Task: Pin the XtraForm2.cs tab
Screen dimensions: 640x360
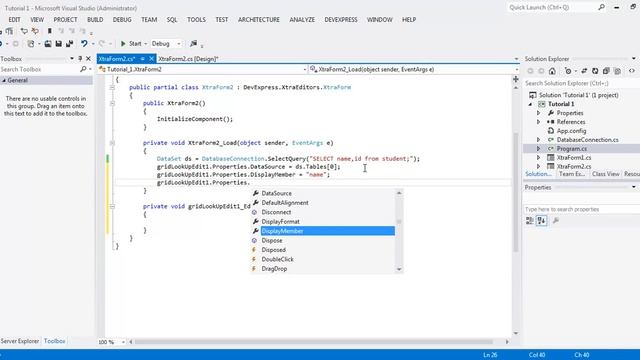Action: pos(143,59)
